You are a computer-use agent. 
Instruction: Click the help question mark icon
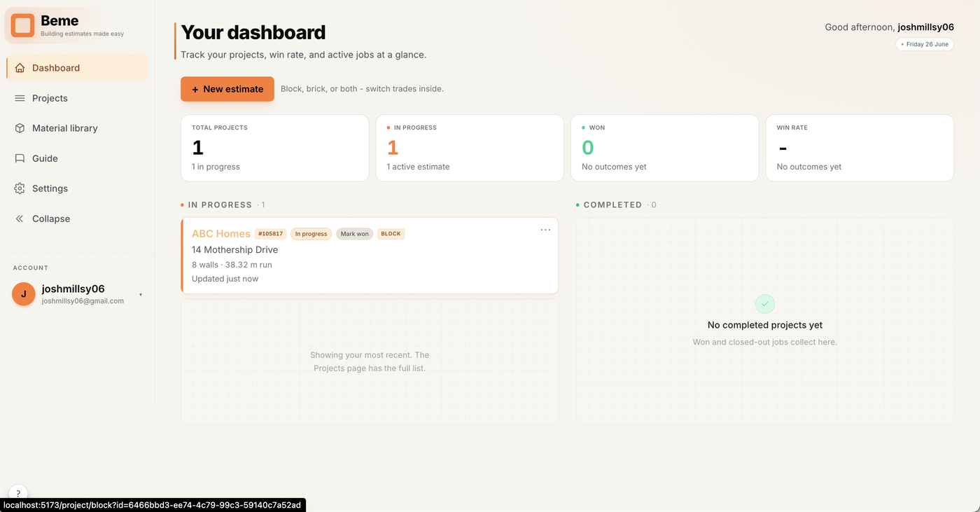click(x=18, y=493)
